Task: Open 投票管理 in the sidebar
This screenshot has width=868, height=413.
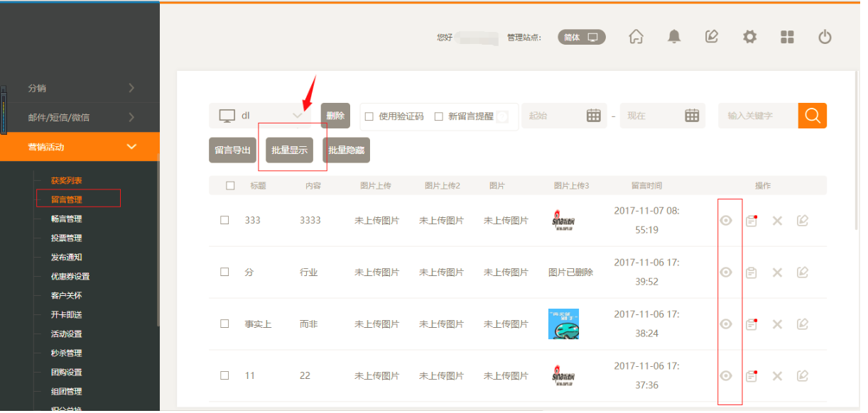Action: (x=66, y=238)
